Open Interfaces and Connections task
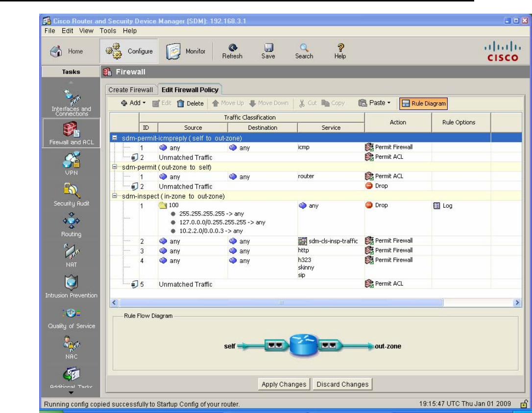The width and height of the screenshot is (532, 413). pyautogui.click(x=71, y=103)
